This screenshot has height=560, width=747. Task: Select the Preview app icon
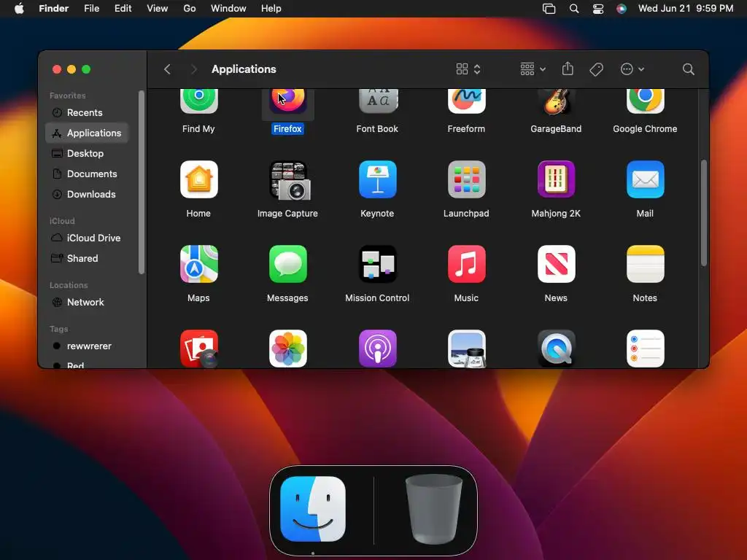pyautogui.click(x=466, y=349)
